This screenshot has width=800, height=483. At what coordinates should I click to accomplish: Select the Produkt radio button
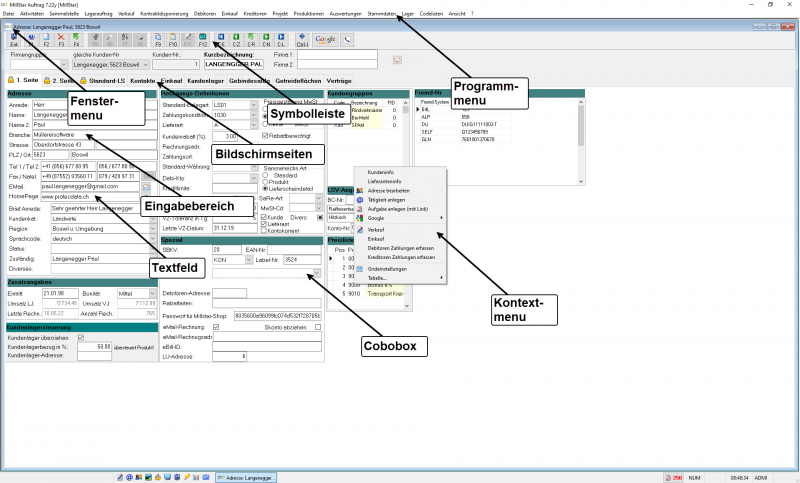coord(265,182)
